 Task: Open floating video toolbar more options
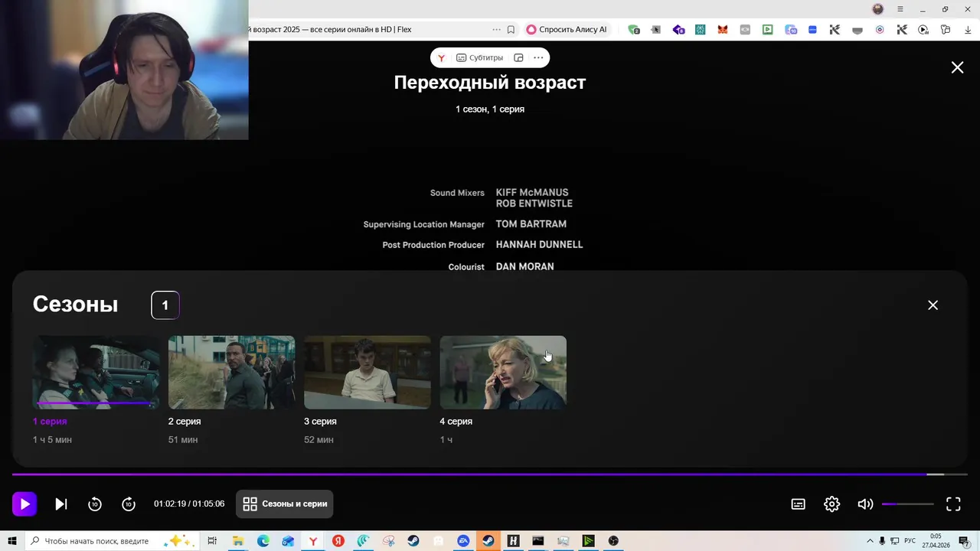(538, 57)
